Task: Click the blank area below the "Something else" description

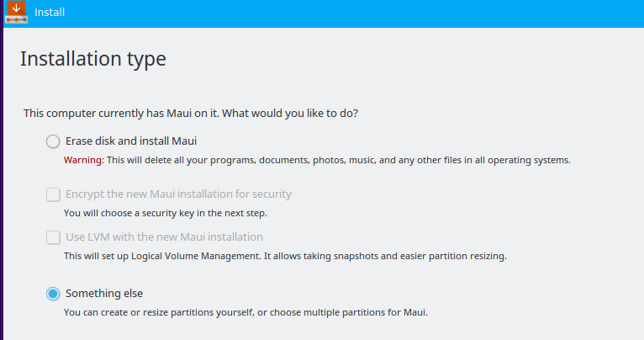Action: click(x=336, y=330)
